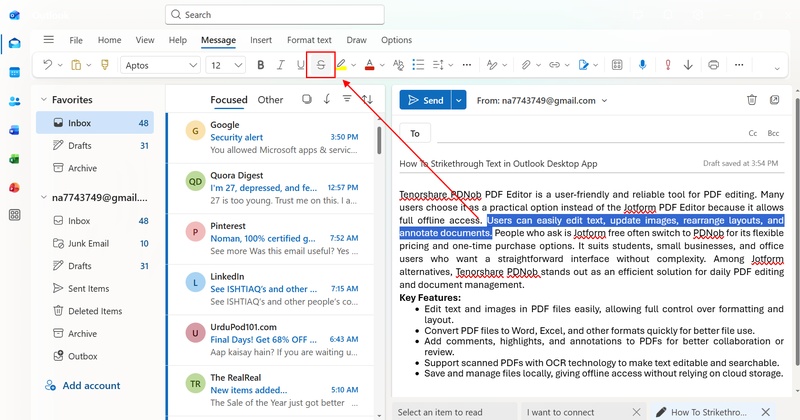Open the Aptos font name dropdown
This screenshot has height=420, width=800.
(160, 65)
